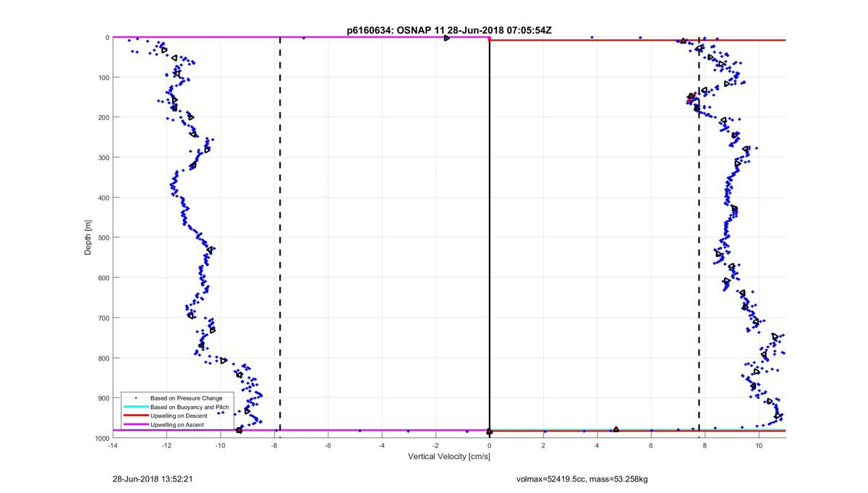Click x-axis tick label '10'
Image resolution: width=868 pixels, height=493 pixels.
click(759, 446)
